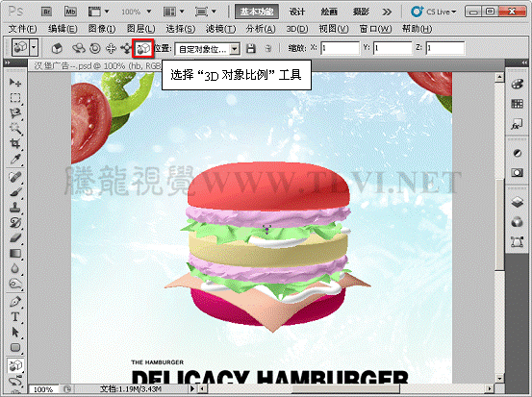Open Mini Bridge via the Mb icon
The image size is (532, 397).
[x=70, y=12]
